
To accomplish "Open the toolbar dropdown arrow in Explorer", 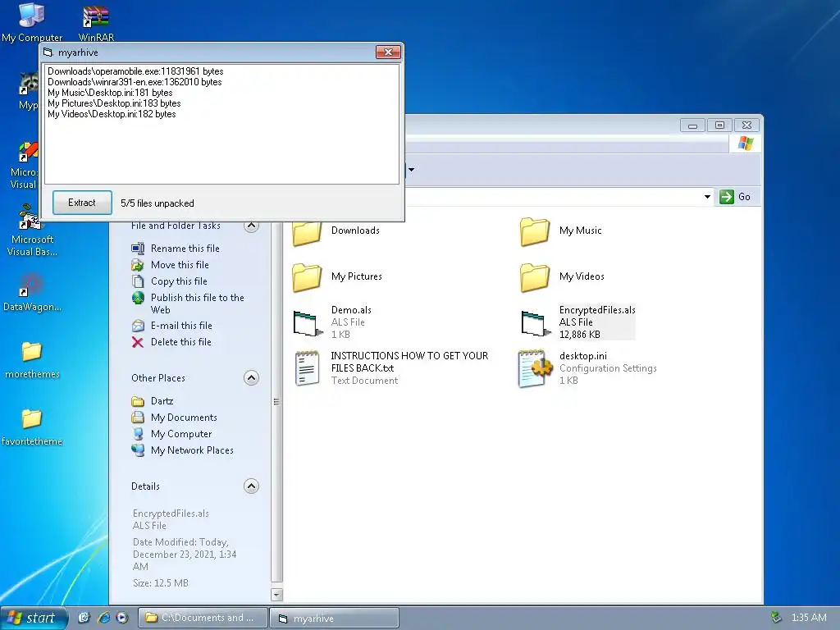I will 412,170.
